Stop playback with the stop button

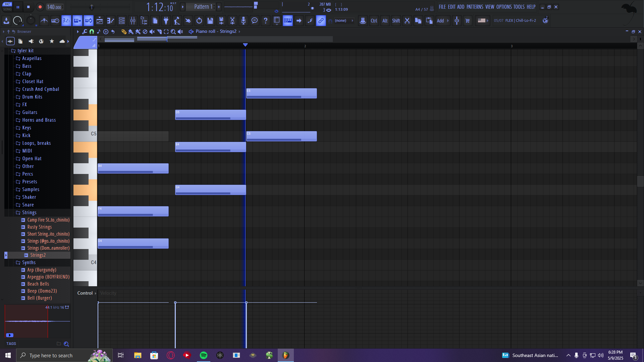[x=29, y=7]
